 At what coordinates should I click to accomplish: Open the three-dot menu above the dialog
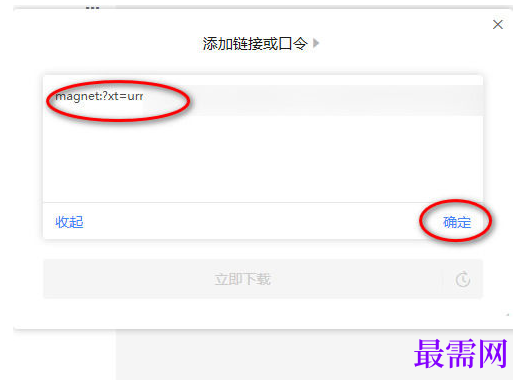point(92,7)
